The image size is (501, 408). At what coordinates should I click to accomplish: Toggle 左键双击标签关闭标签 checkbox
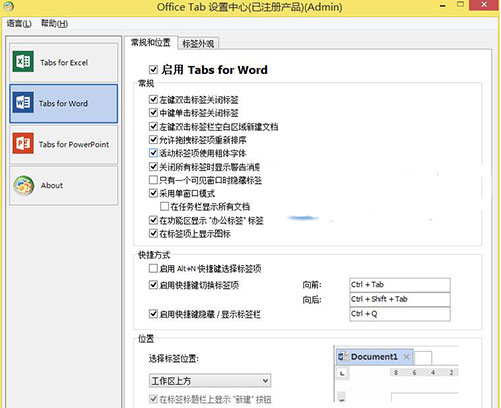point(153,99)
